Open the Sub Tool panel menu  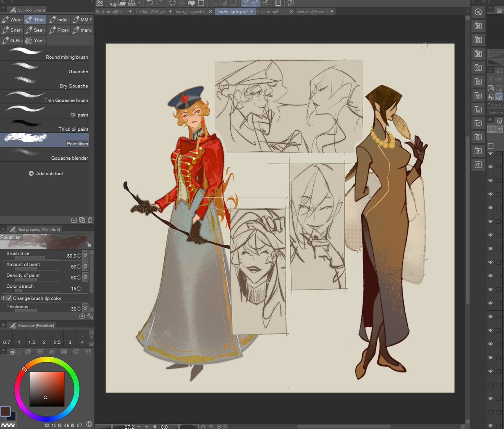coord(3,9)
